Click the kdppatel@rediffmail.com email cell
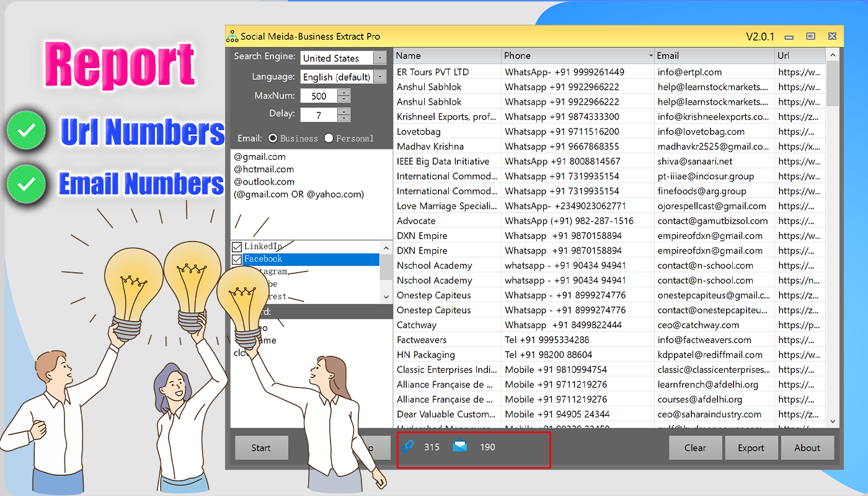The height and width of the screenshot is (496, 868). click(x=714, y=355)
